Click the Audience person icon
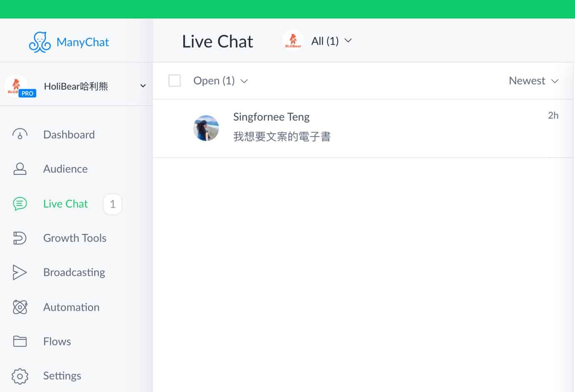Image resolution: width=575 pixels, height=392 pixels. [x=20, y=169]
